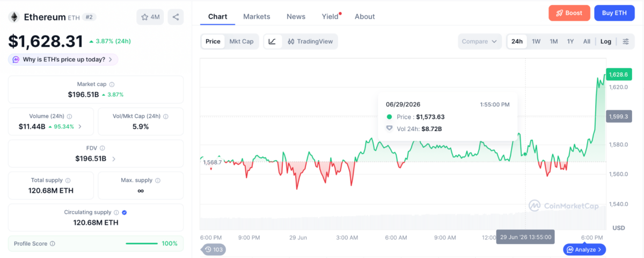
Task: Expand FDV details chevron
Action: tap(113, 159)
